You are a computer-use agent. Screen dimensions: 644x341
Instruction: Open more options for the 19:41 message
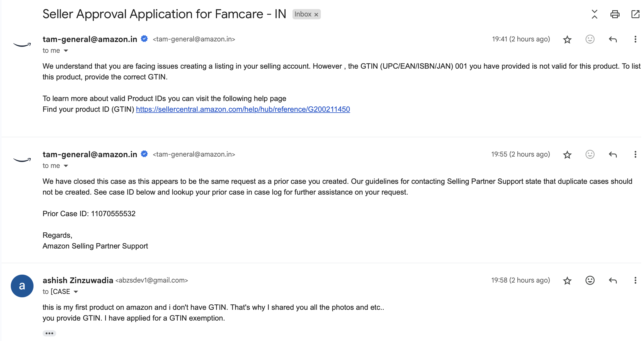point(635,39)
